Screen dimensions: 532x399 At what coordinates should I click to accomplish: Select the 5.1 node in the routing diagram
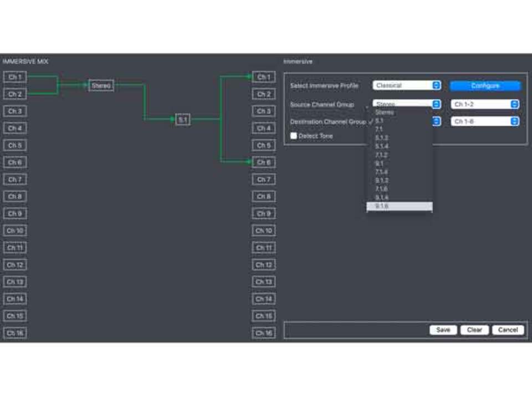pyautogui.click(x=183, y=119)
